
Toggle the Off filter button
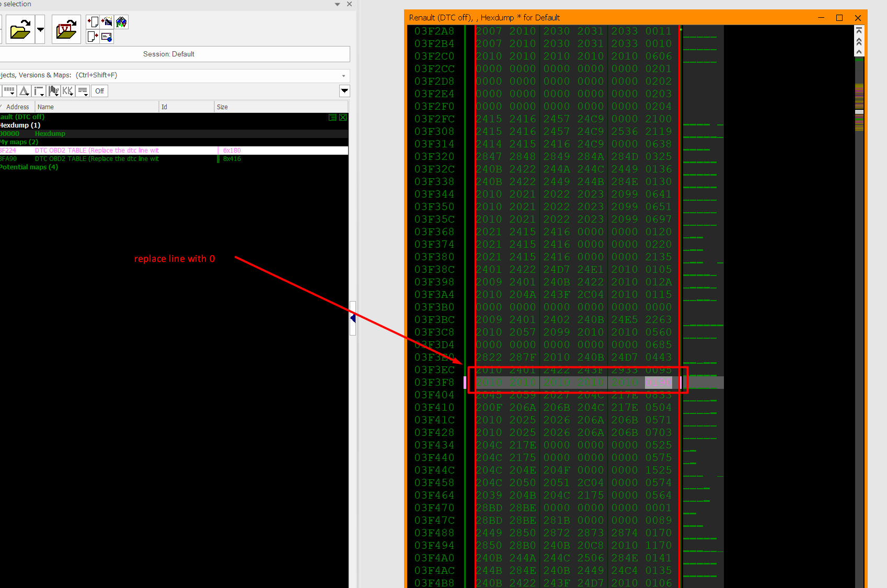(x=99, y=91)
